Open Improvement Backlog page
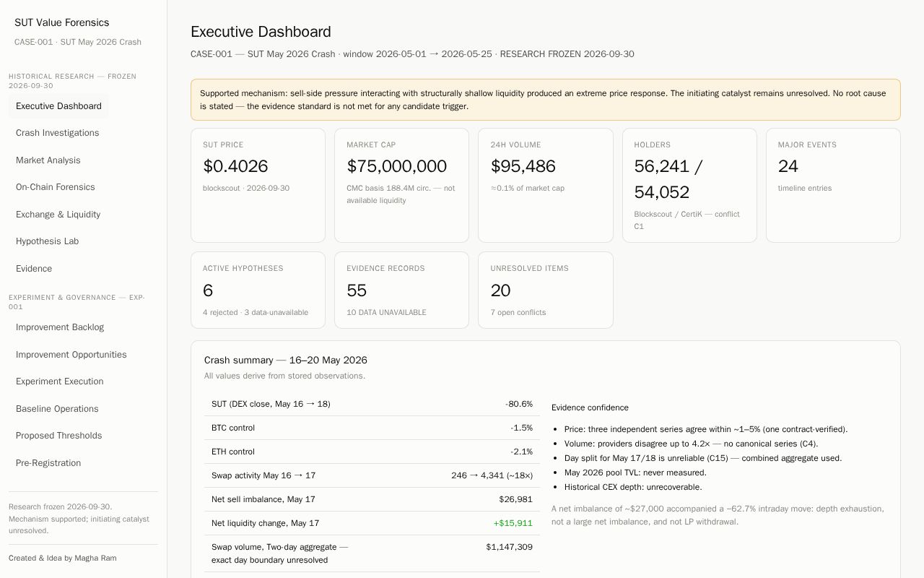 60,327
